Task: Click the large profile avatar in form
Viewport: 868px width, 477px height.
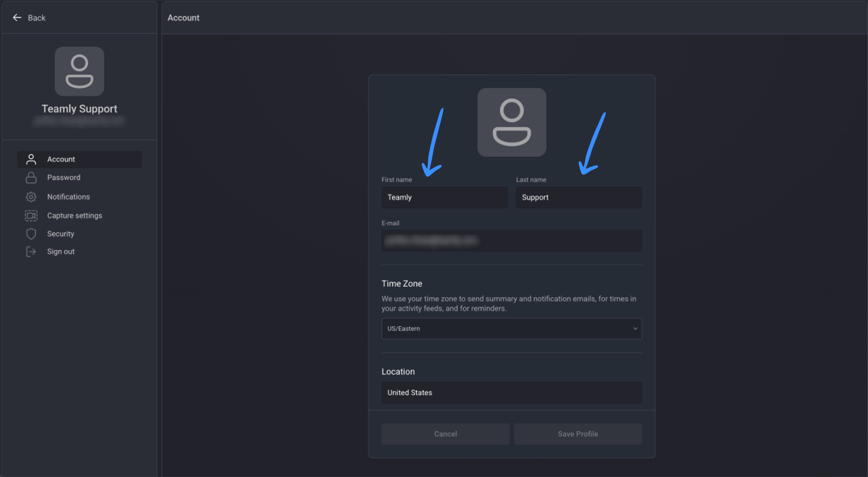Action: (512, 122)
